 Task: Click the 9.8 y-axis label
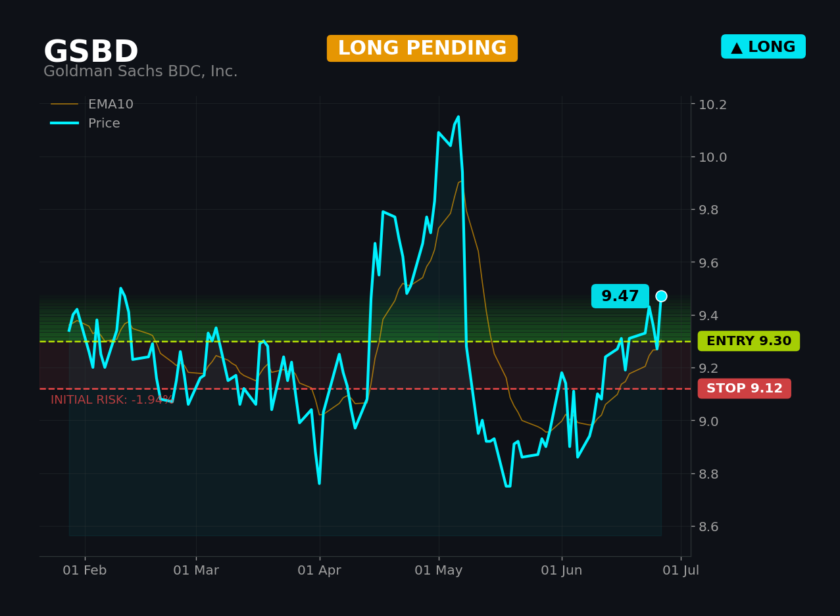(708, 210)
